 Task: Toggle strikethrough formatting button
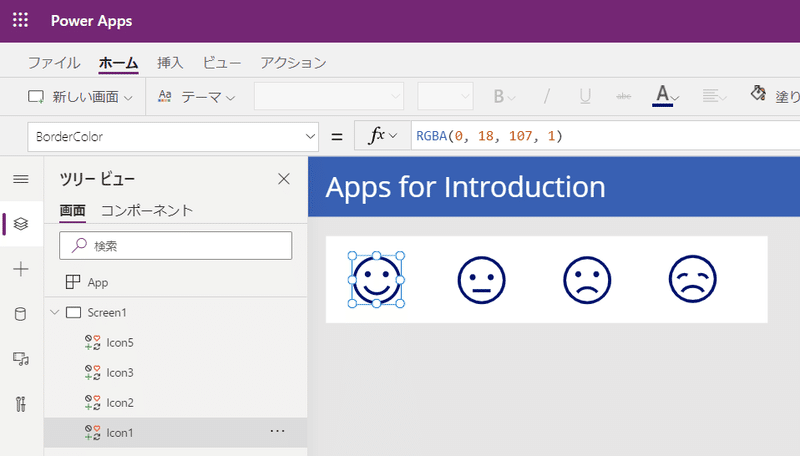[623, 96]
